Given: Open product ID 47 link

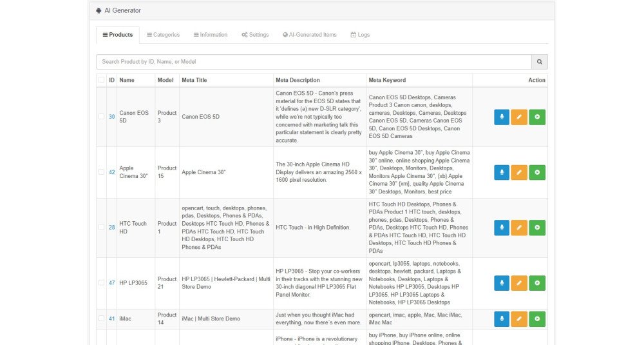Looking at the screenshot, I should point(111,283).
